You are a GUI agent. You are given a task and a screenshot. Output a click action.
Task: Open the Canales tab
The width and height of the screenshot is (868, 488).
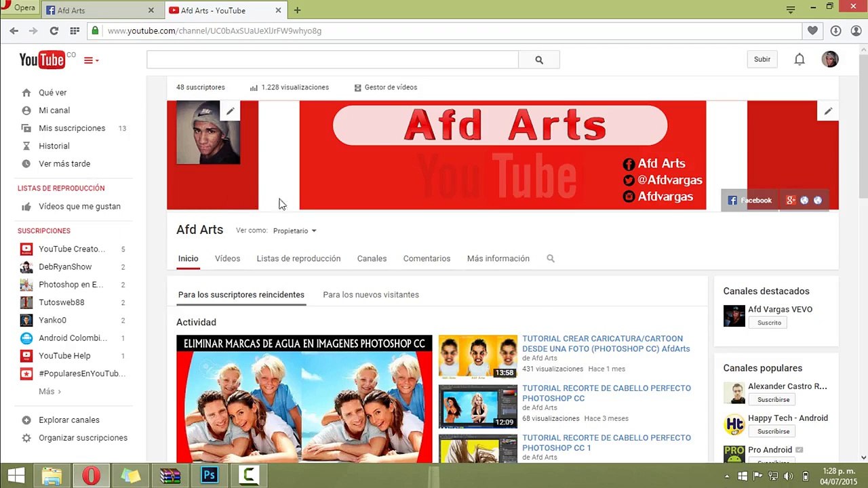pos(372,258)
